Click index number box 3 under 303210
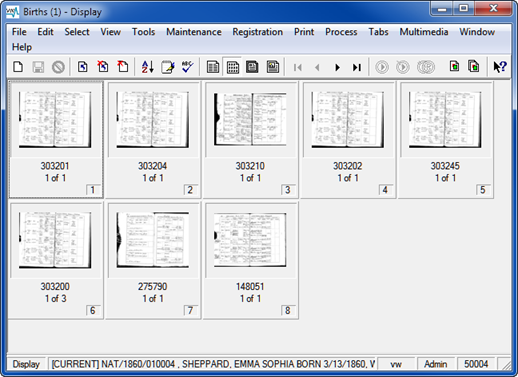This screenshot has width=518, height=377. [x=287, y=190]
